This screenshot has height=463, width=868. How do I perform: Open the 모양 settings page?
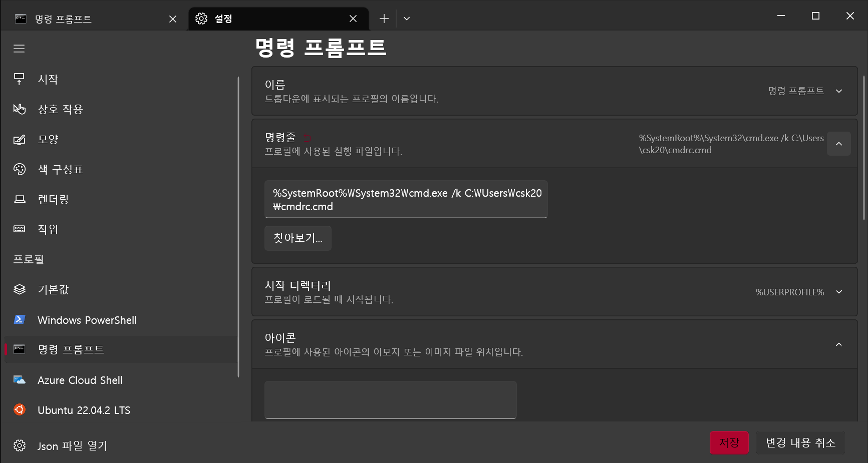[x=120, y=139]
